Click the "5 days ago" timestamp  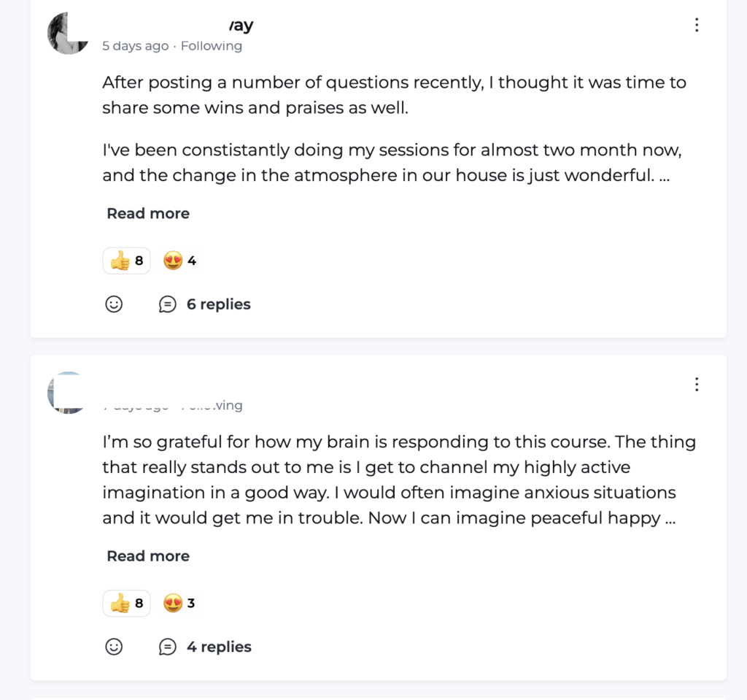pos(135,46)
